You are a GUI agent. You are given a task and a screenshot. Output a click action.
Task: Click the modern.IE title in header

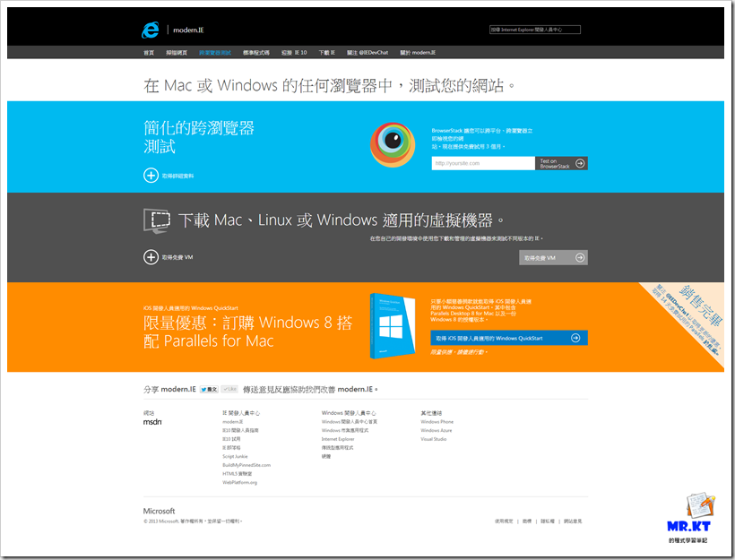tap(188, 30)
